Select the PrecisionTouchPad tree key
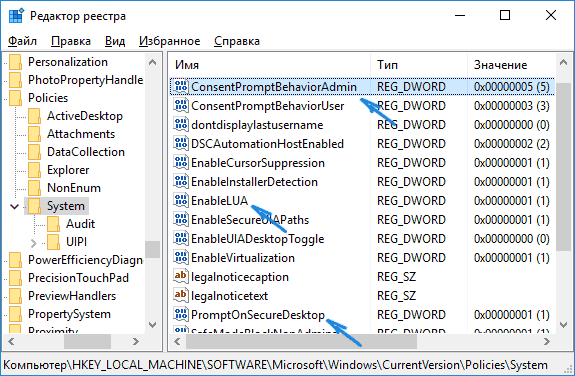 pyautogui.click(x=78, y=278)
